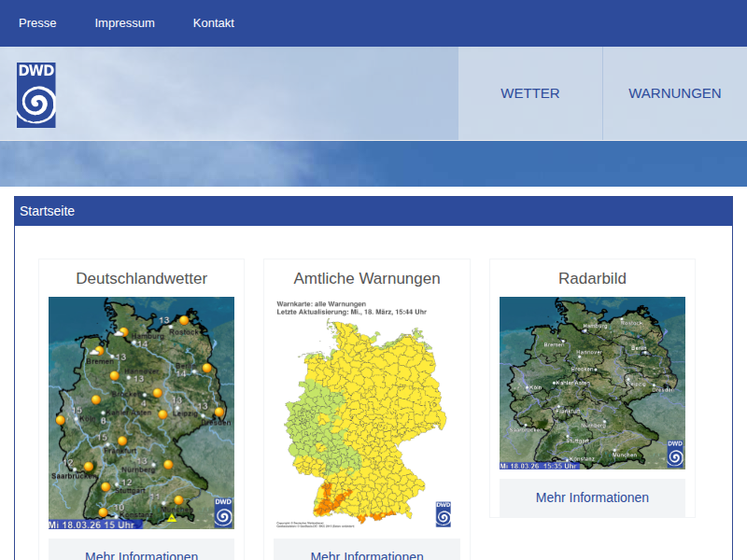Go to the Presse page

click(x=37, y=23)
